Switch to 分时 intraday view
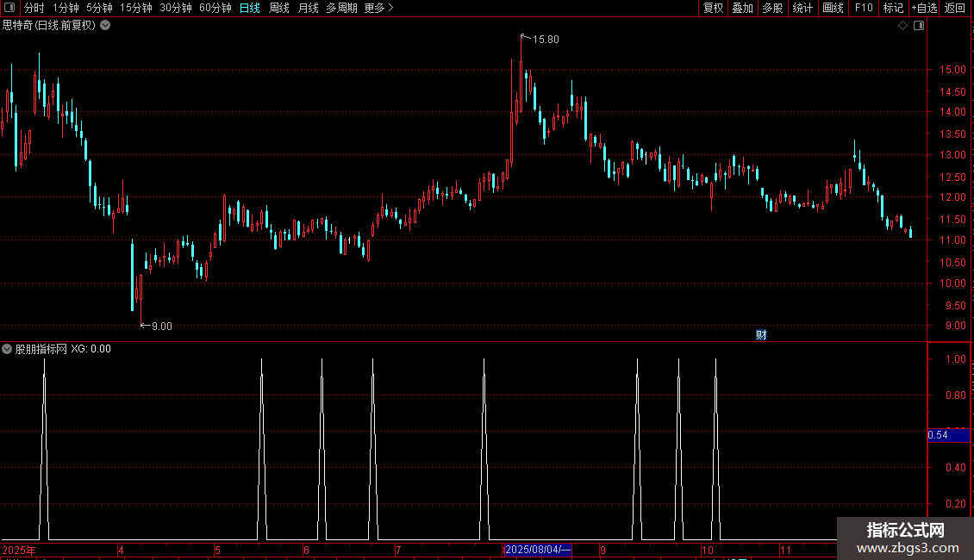This screenshot has height=560, width=974. tap(34, 8)
